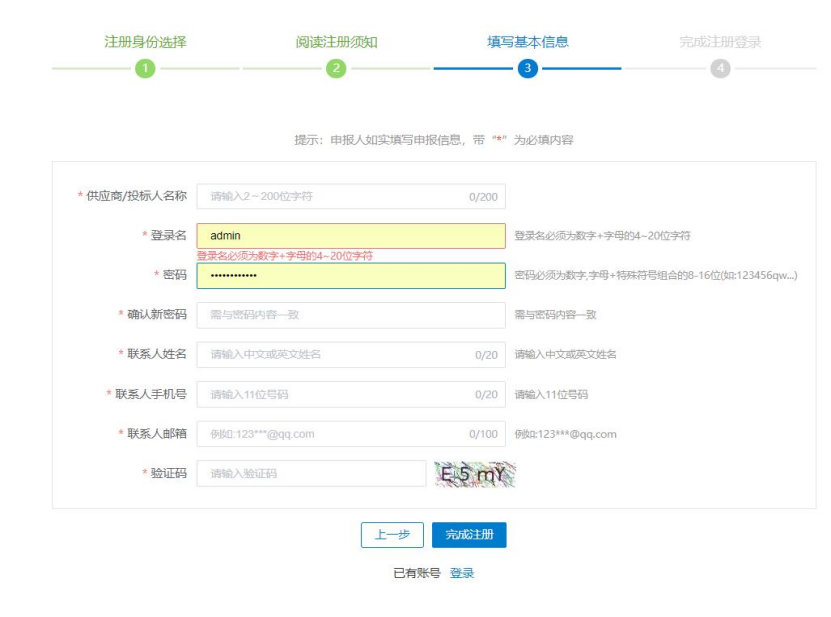
Task: Click step 3 circle icon
Action: (528, 68)
